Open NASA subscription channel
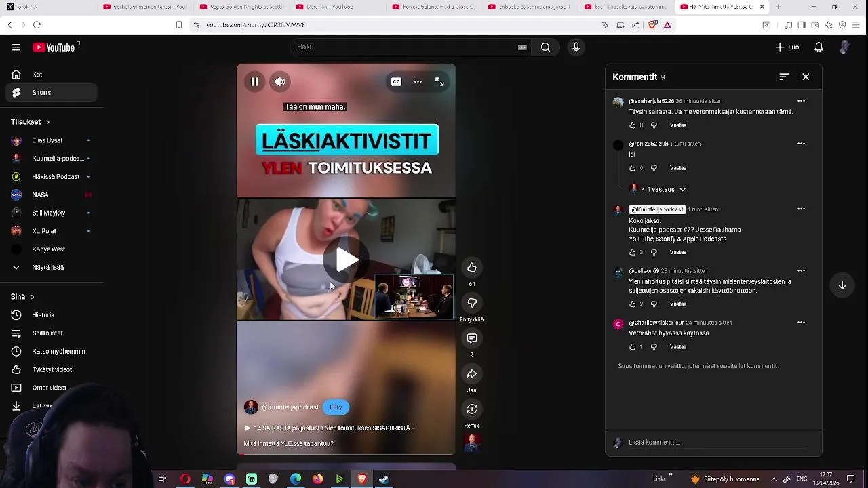Screen dimensions: 868x488 point(52,195)
